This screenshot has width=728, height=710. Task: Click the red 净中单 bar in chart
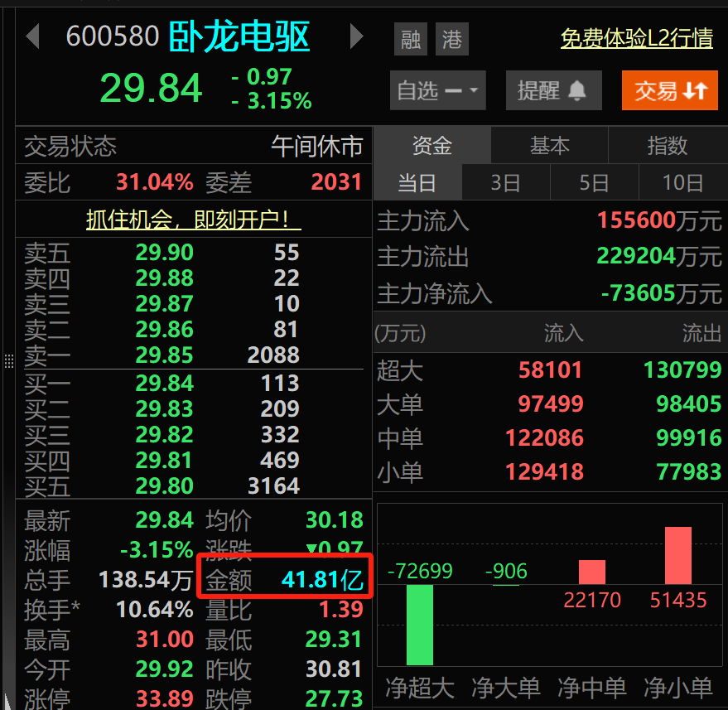click(x=592, y=572)
